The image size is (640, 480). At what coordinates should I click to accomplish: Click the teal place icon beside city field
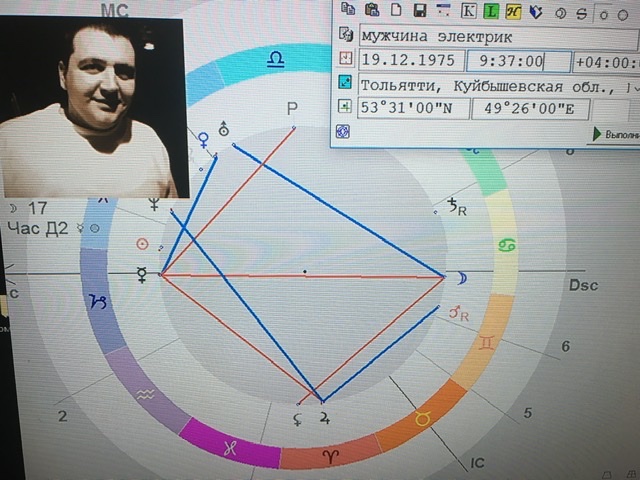tap(345, 82)
